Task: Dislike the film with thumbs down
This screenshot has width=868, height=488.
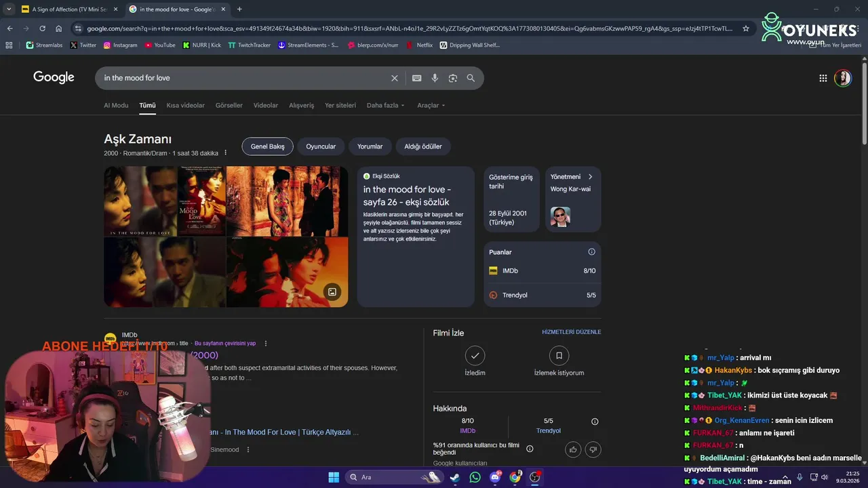Action: point(593,449)
